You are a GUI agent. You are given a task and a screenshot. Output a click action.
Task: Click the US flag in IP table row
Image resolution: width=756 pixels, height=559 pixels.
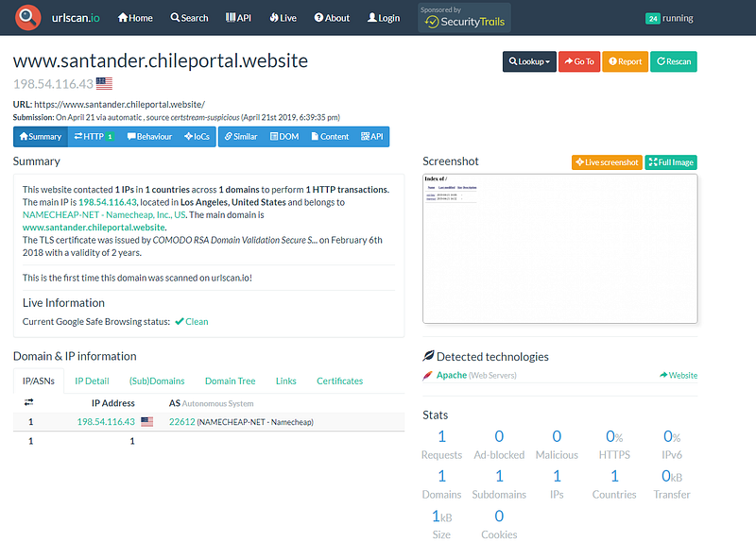[x=147, y=422]
